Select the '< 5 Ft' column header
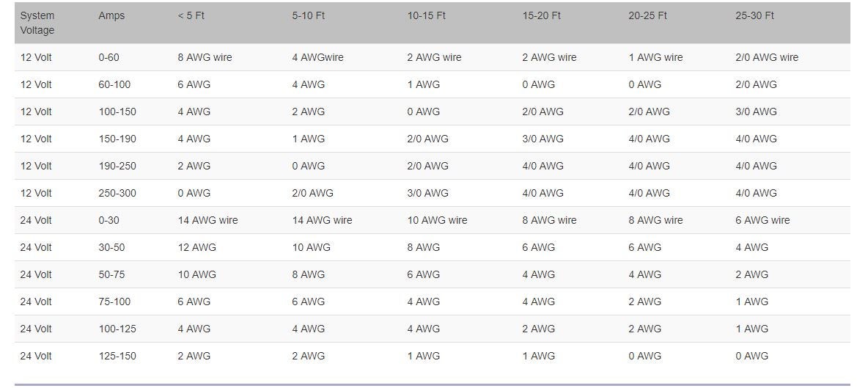The height and width of the screenshot is (391, 868). [191, 15]
